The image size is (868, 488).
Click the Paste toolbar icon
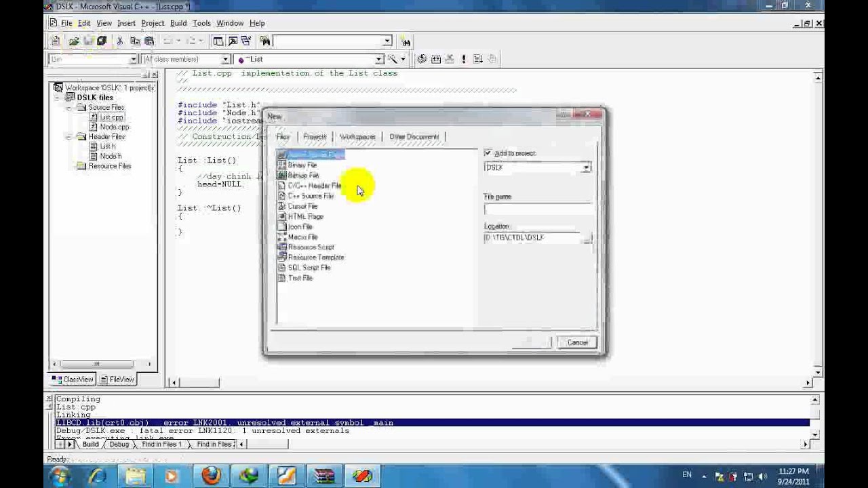[149, 41]
